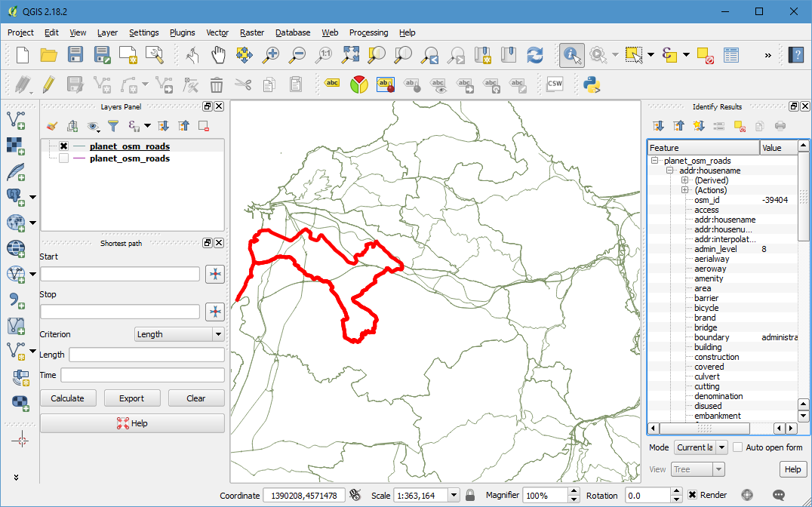Check the second planet_osm_roads layer

pyautogui.click(x=63, y=158)
